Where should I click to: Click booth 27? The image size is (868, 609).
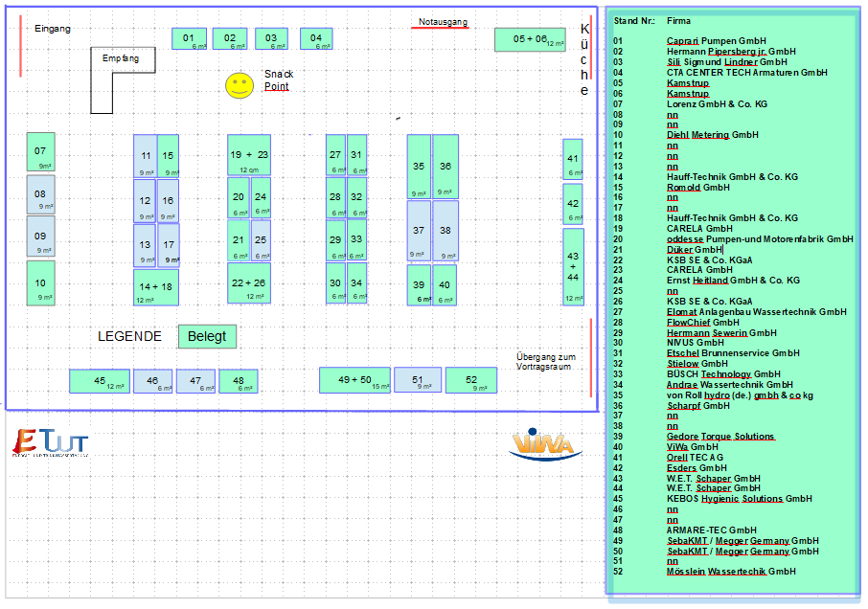point(335,155)
